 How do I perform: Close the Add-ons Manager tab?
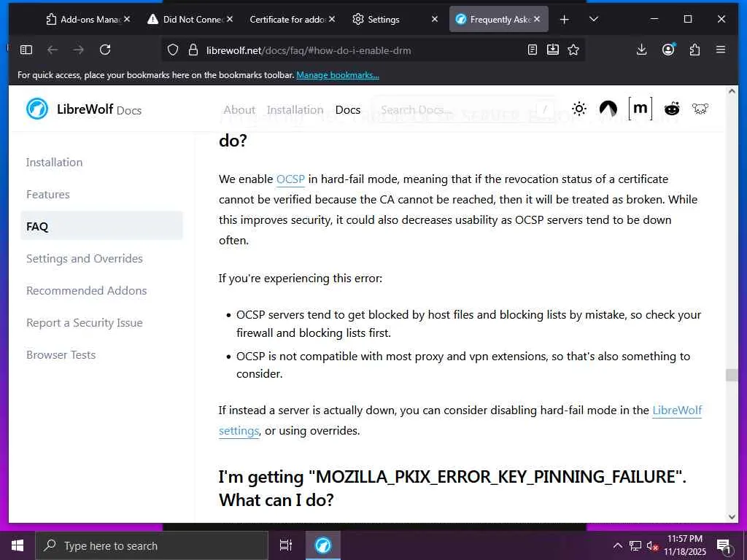click(127, 19)
